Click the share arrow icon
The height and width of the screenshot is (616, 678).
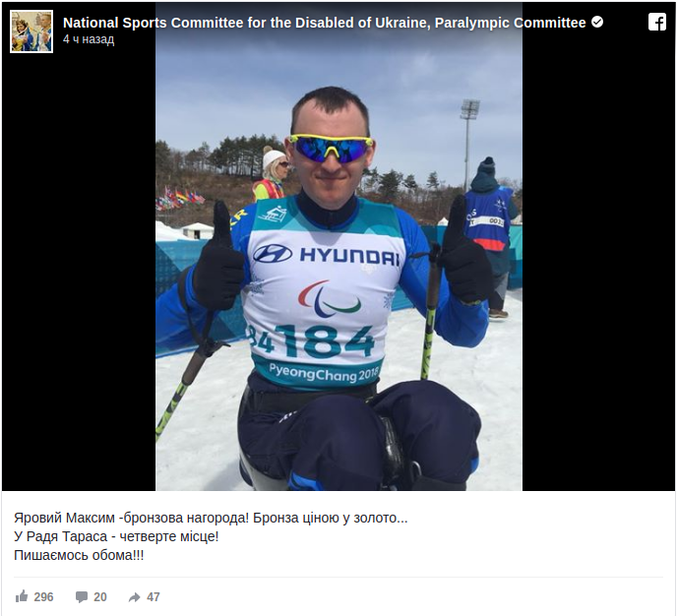click(135, 597)
